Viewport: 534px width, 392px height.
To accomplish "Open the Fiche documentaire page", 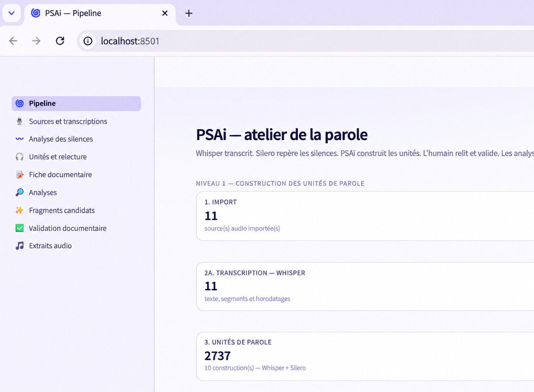I will click(x=76, y=175).
